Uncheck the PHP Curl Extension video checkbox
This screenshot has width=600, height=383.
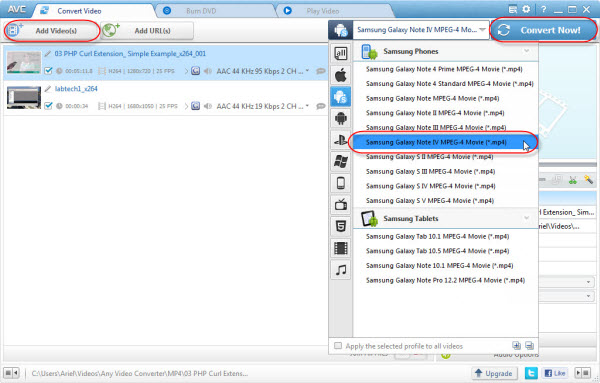tap(48, 71)
